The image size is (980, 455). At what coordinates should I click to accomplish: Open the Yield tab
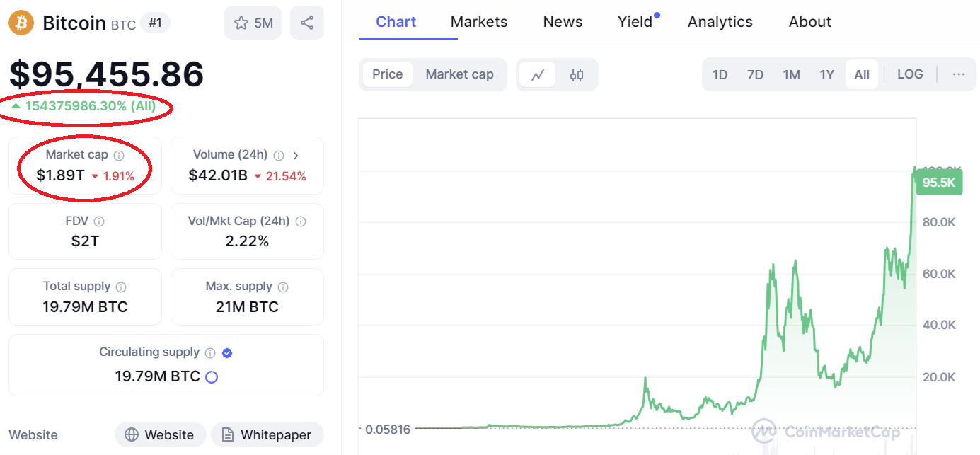point(635,22)
